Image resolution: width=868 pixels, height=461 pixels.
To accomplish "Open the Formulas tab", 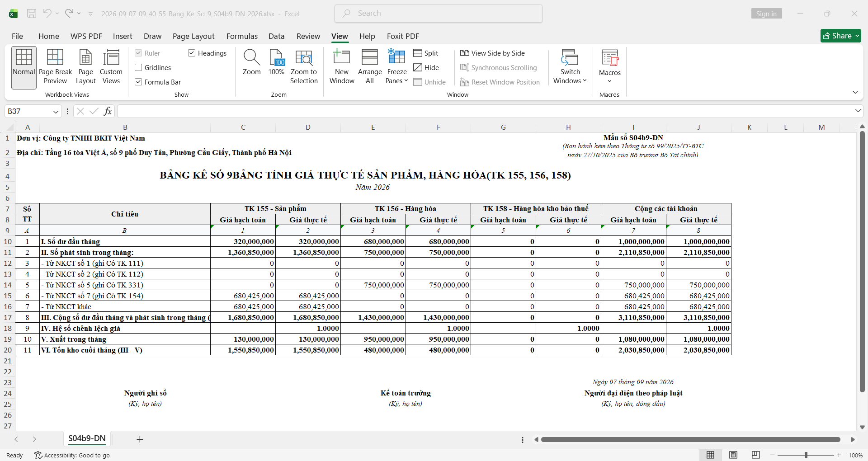I will [242, 36].
